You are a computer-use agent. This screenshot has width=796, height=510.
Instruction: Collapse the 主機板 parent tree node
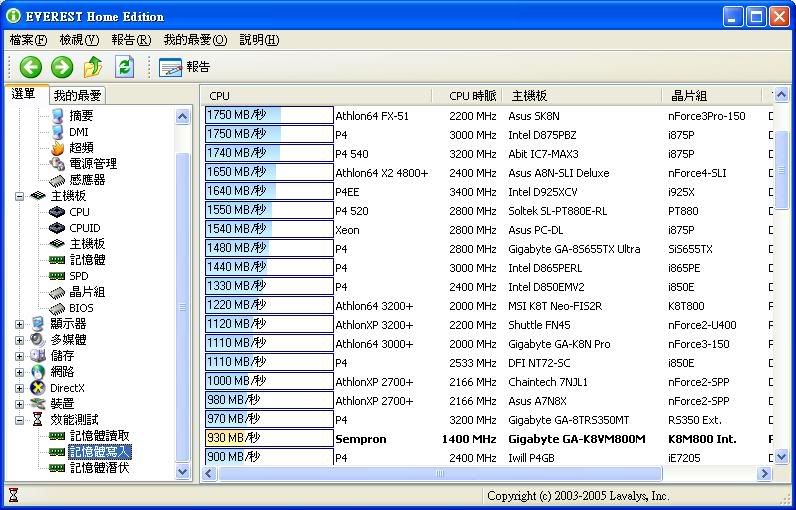[19, 196]
